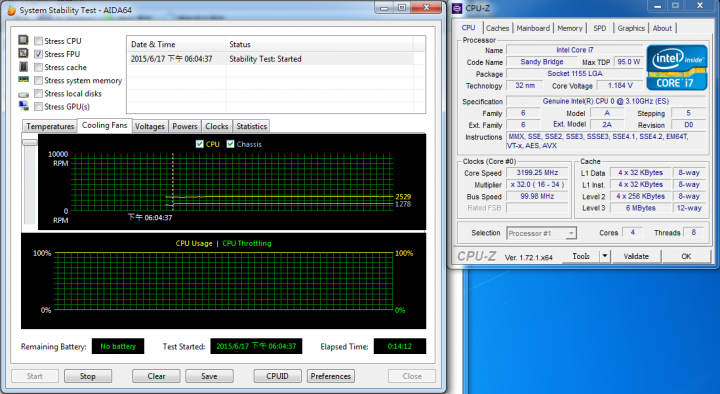The width and height of the screenshot is (720, 394).
Task: Open the Powers tab
Action: pos(185,126)
